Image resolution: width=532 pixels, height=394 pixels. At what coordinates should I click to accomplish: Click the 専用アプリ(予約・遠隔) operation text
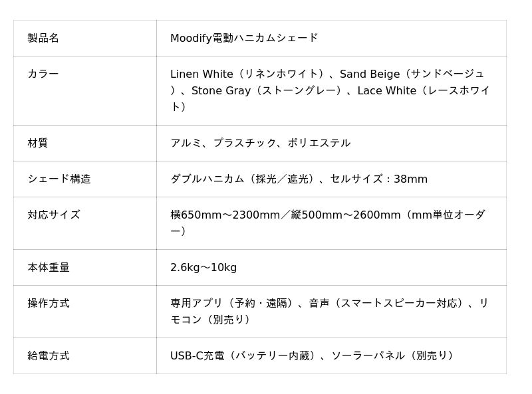coord(233,303)
